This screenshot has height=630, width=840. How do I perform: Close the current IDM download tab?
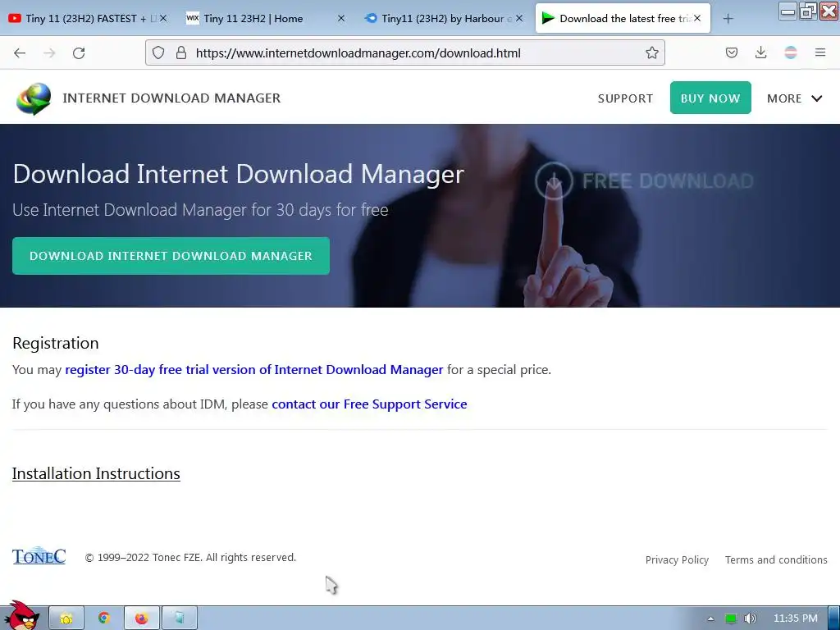click(697, 18)
